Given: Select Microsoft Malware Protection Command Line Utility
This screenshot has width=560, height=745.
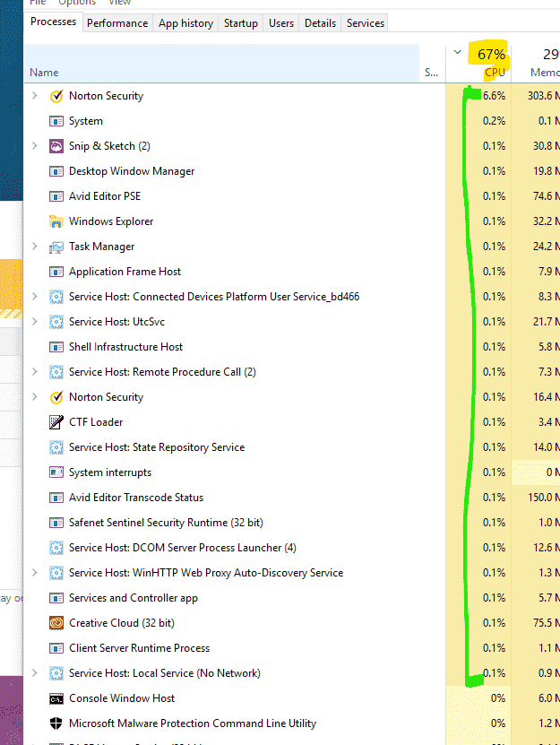Looking at the screenshot, I should (193, 723).
